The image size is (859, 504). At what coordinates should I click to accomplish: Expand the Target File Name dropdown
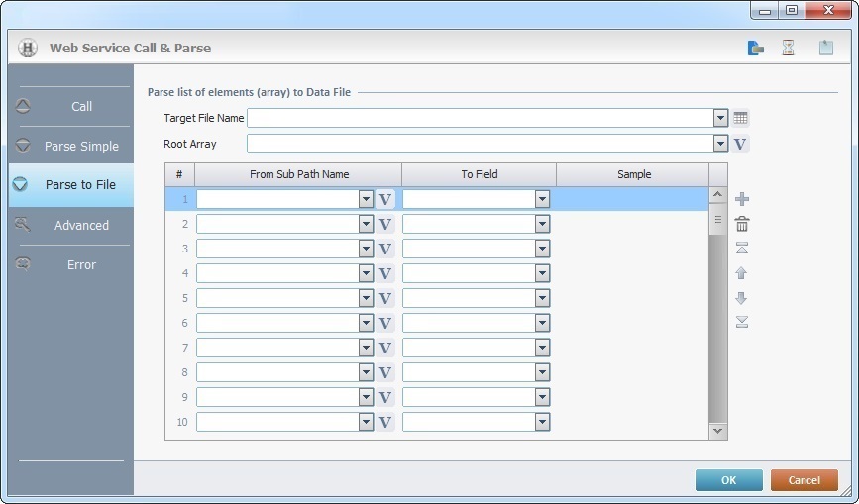coord(720,118)
